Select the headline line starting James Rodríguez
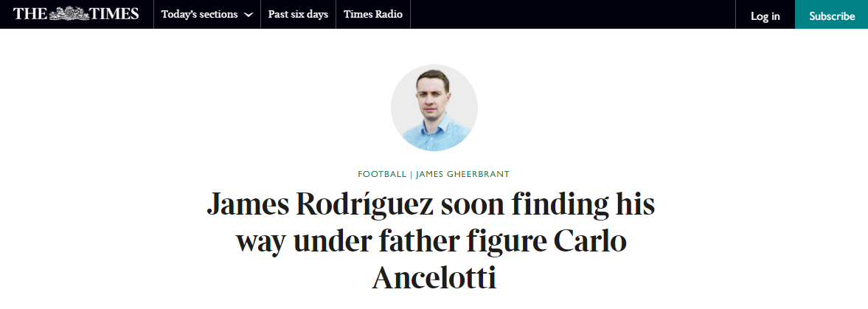 coord(431,205)
